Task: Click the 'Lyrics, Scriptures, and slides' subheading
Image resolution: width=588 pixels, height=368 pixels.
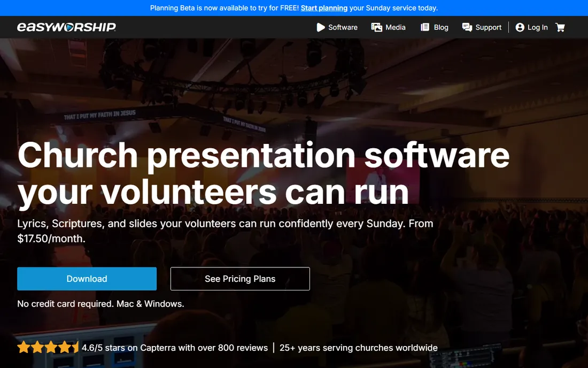Action: click(225, 231)
